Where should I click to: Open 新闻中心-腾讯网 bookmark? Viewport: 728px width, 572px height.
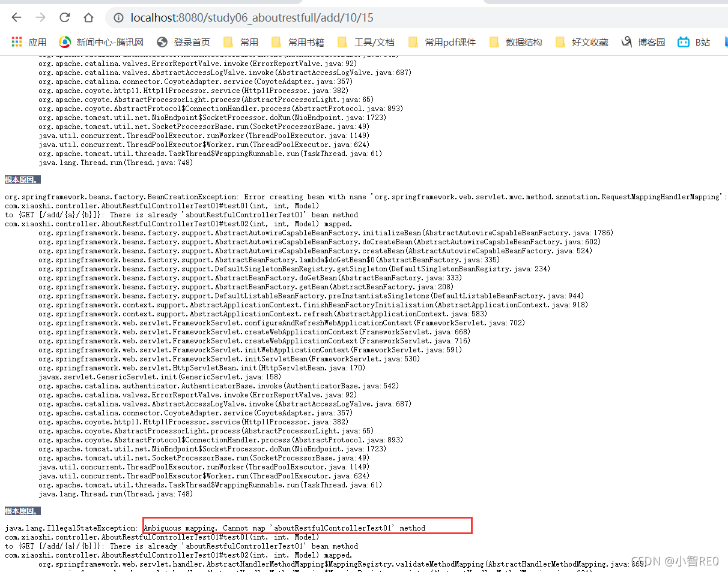point(101,42)
